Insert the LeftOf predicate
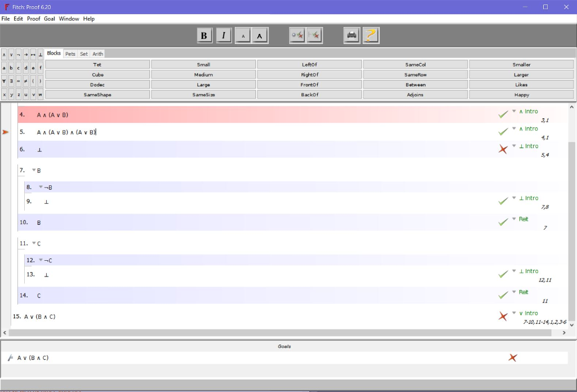 pyautogui.click(x=309, y=64)
